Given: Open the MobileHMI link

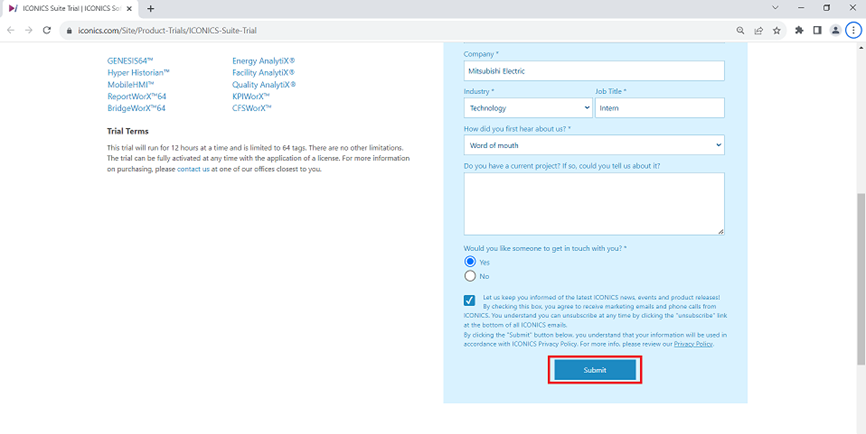Looking at the screenshot, I should pyautogui.click(x=131, y=84).
